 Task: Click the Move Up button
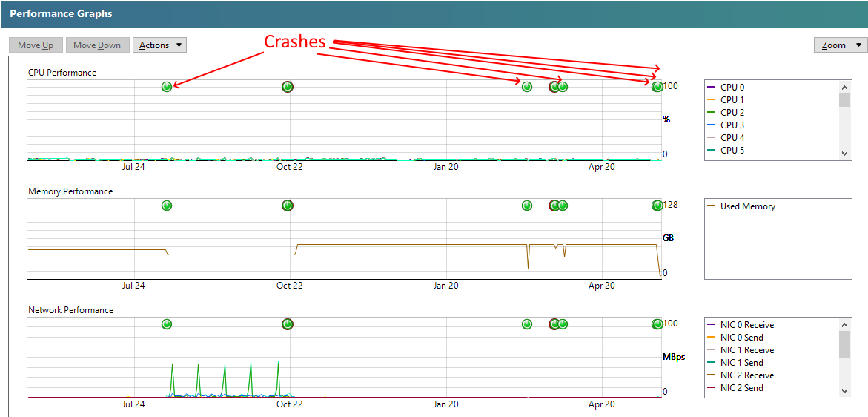coord(36,45)
